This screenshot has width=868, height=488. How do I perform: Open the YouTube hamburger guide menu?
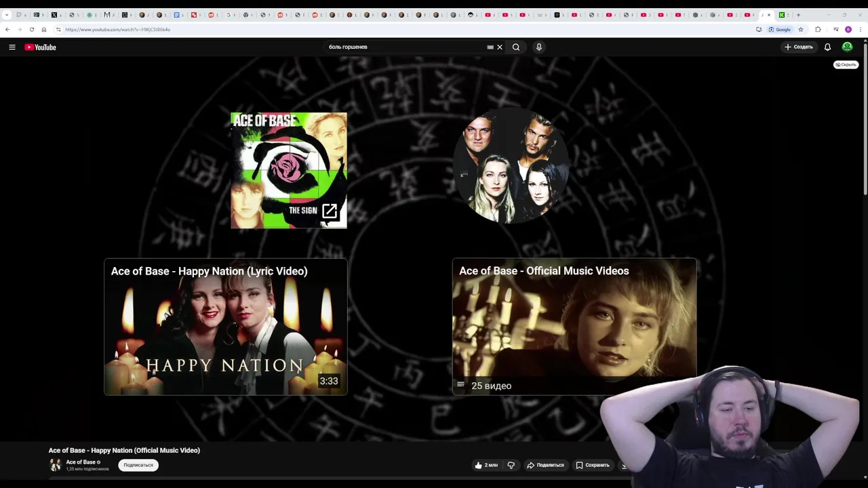(12, 47)
